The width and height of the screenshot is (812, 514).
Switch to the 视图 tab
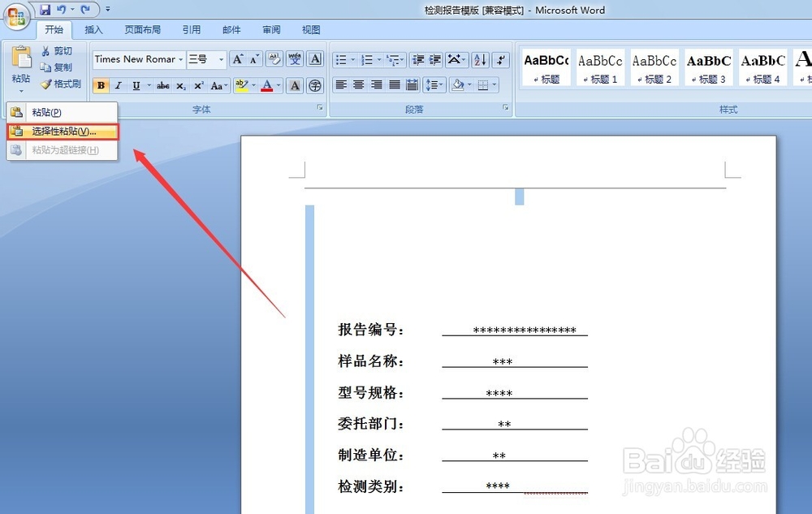[311, 30]
